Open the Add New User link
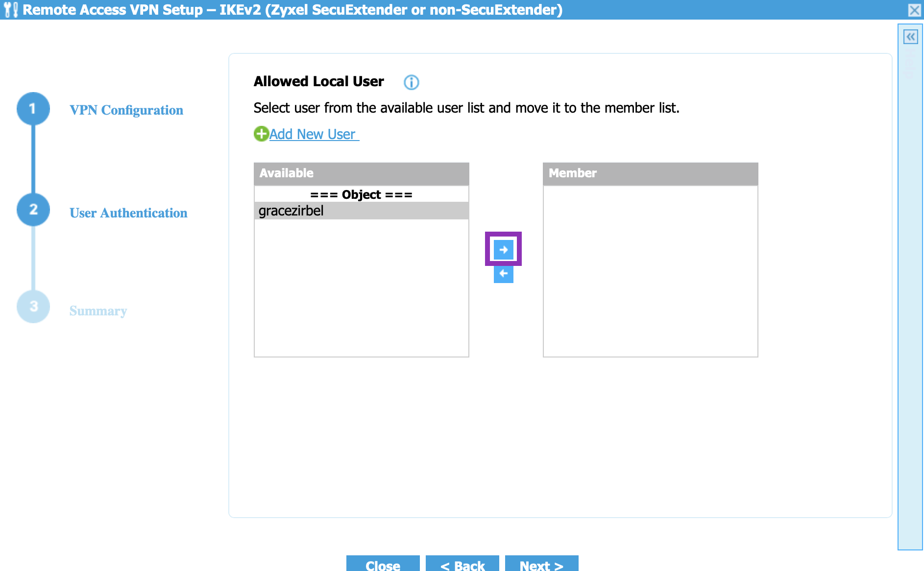This screenshot has width=924, height=571. click(x=314, y=134)
